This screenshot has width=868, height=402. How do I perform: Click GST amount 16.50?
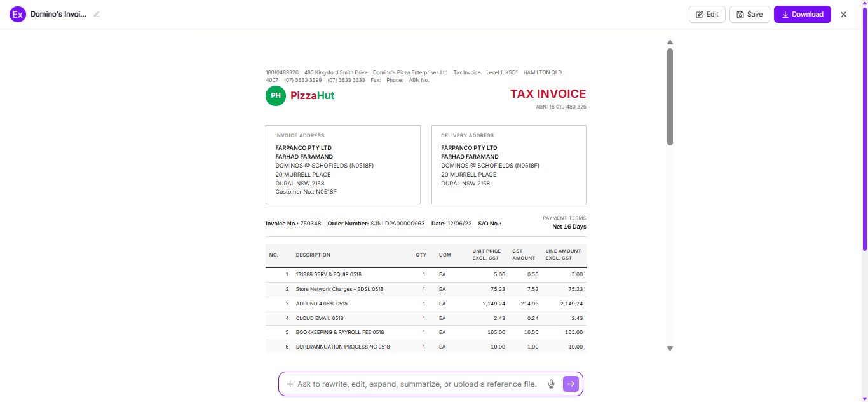tap(531, 332)
